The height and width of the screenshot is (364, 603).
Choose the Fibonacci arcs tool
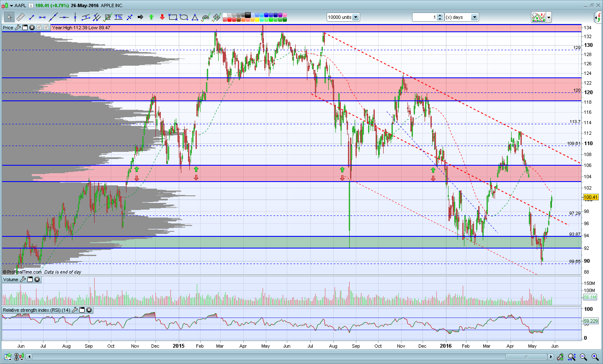click(206, 17)
